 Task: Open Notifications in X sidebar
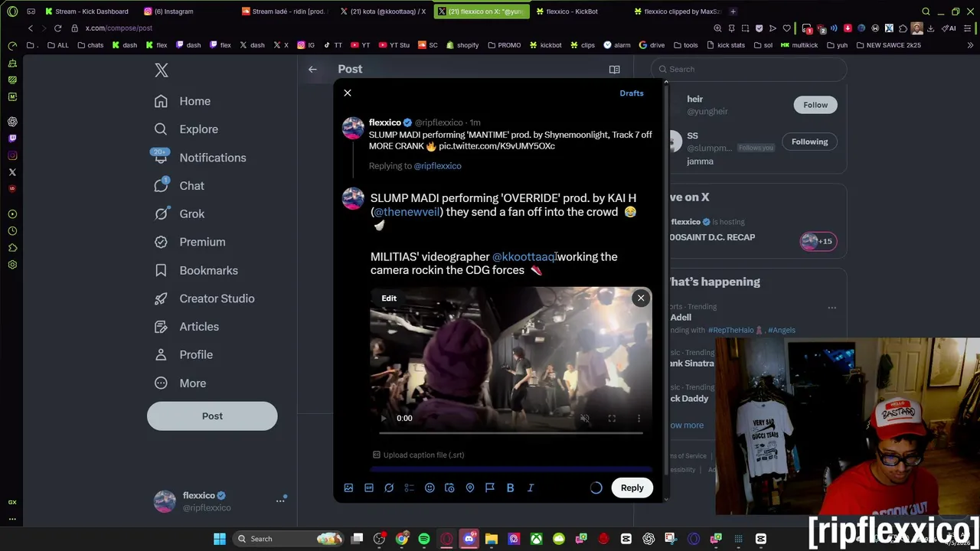pos(200,158)
